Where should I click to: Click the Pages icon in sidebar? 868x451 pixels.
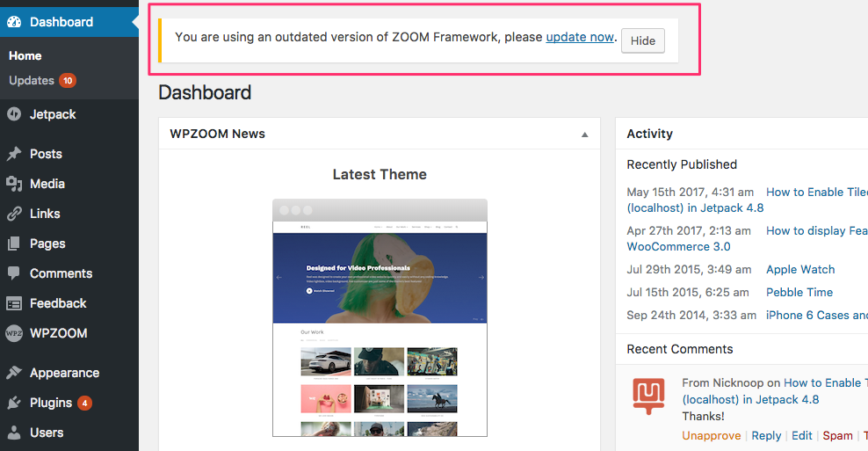click(x=14, y=244)
